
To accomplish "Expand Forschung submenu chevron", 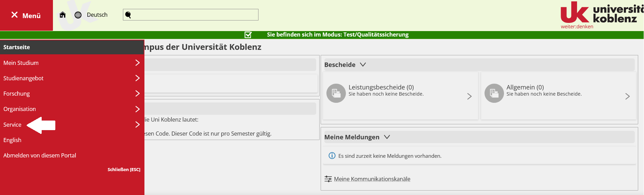I will pos(137,94).
